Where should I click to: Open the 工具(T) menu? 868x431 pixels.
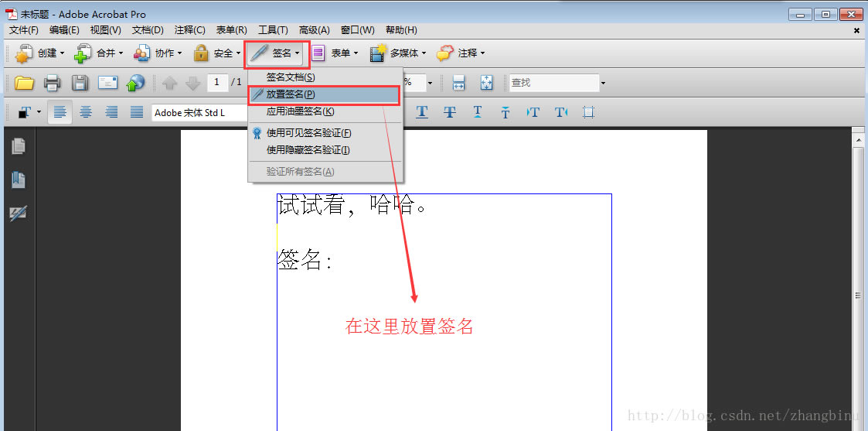point(273,30)
